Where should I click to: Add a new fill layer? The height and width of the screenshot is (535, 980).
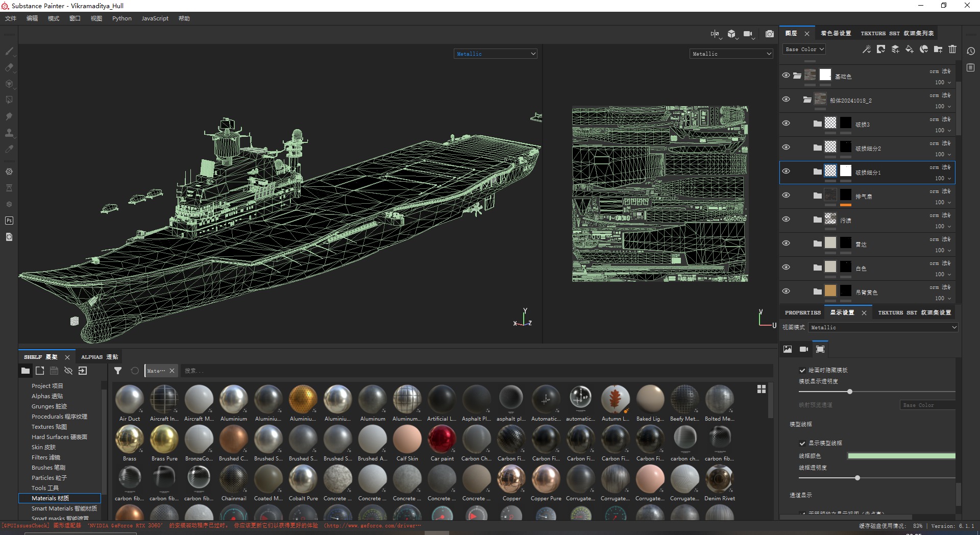910,49
